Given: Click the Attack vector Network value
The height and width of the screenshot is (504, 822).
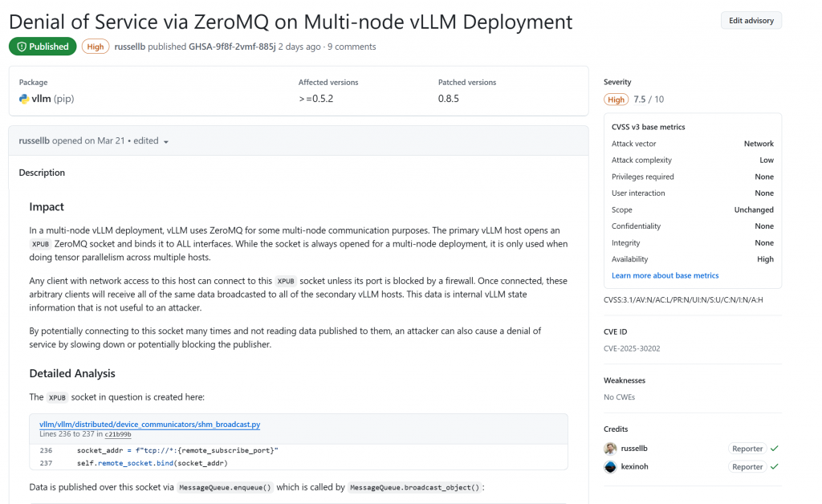Looking at the screenshot, I should pyautogui.click(x=759, y=144).
